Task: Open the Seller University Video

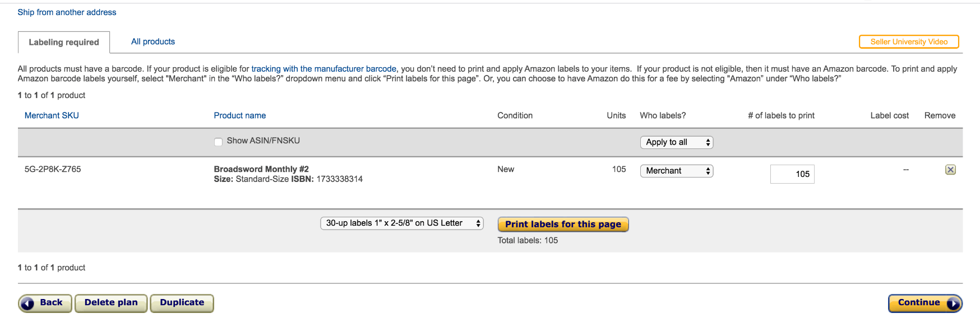Action: [x=909, y=42]
